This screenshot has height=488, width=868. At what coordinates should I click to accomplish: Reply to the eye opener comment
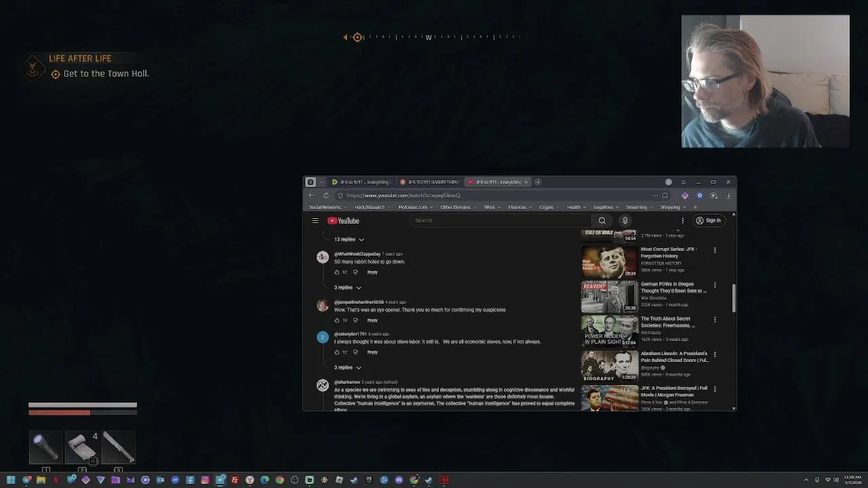(x=372, y=320)
